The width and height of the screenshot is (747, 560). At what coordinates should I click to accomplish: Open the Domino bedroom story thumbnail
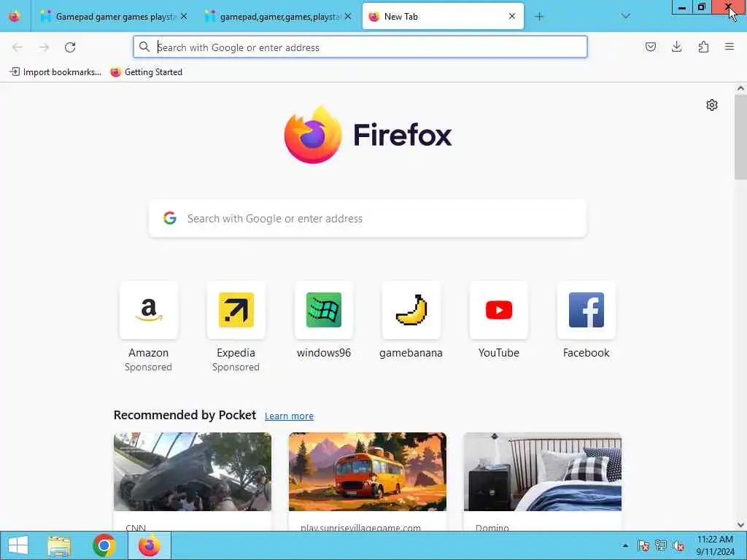click(x=543, y=472)
